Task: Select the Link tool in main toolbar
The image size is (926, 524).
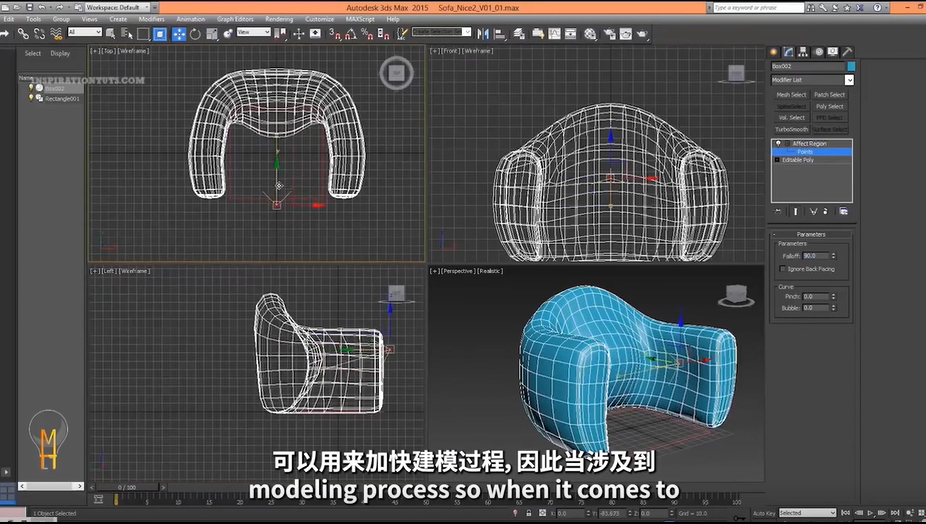Action: tap(23, 34)
